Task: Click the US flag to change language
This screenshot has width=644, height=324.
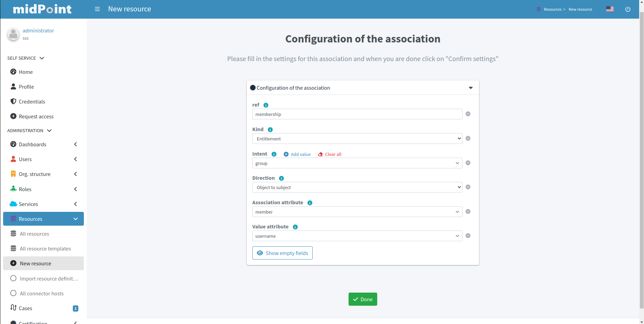Action: click(x=610, y=9)
